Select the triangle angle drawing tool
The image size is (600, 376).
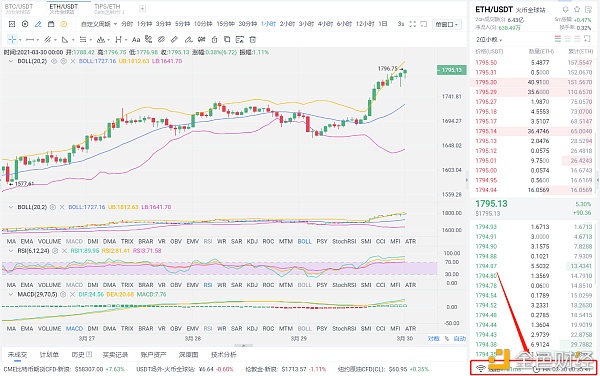pyautogui.click(x=65, y=39)
